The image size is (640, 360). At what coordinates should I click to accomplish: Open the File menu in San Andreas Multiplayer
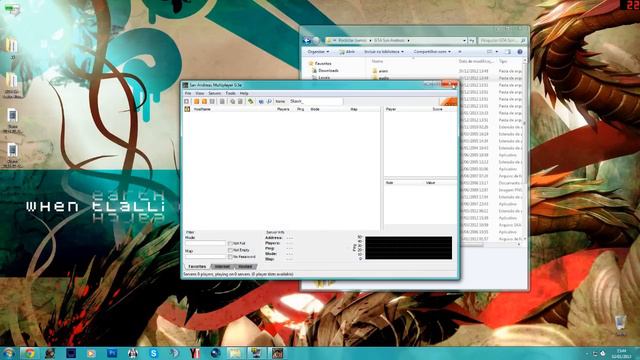(x=188, y=93)
